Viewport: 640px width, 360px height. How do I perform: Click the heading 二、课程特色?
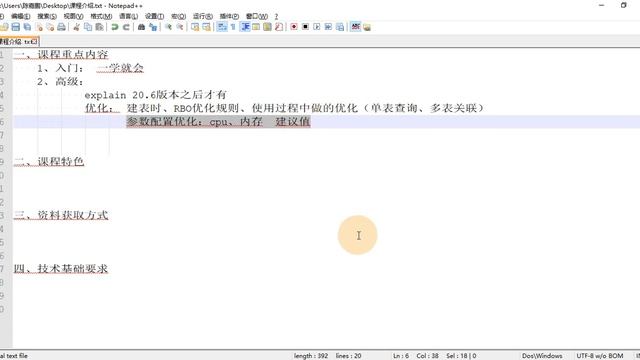(49, 162)
